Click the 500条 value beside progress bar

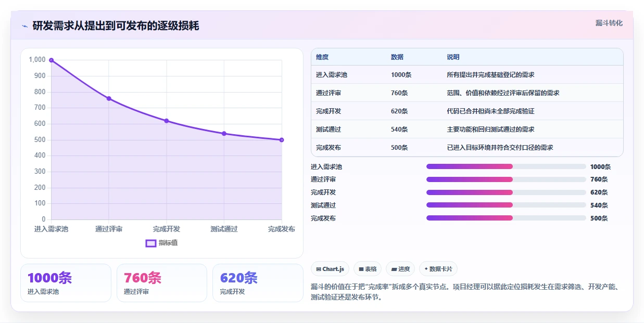599,218
